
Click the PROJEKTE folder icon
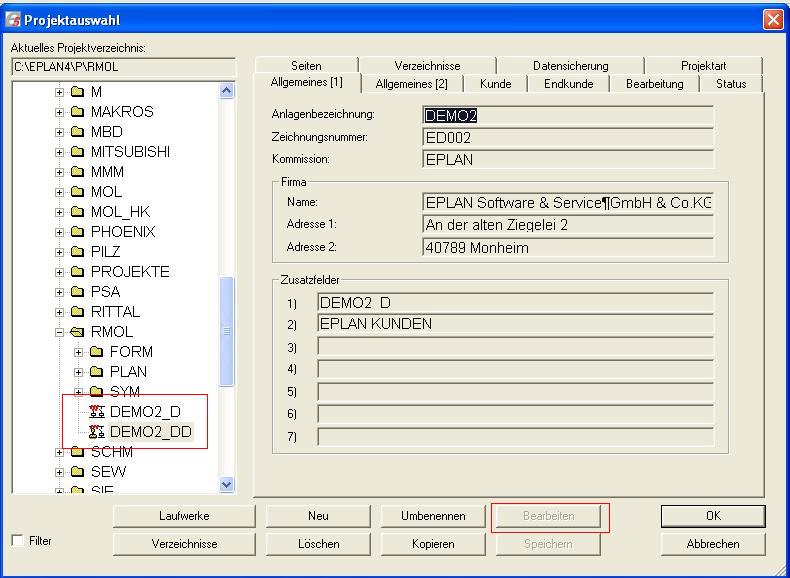pos(77,272)
